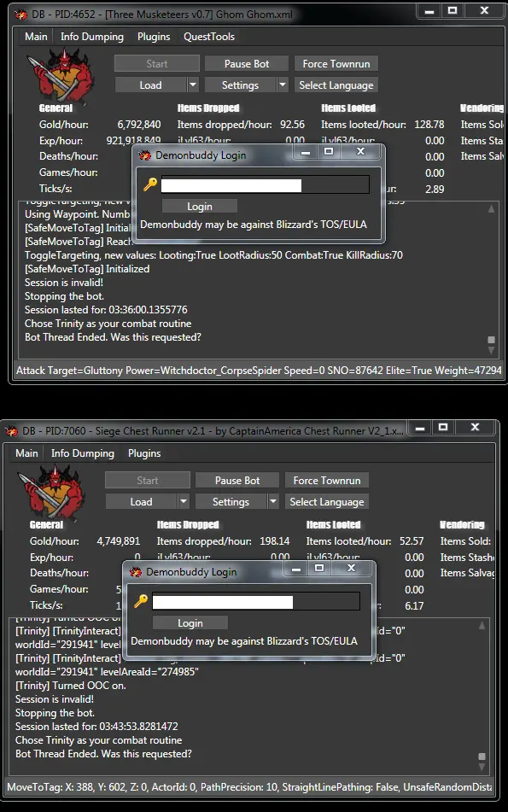Minimize the bottom Demonbuddy Login dialog
Image resolution: width=508 pixels, height=812 pixels.
pos(297,570)
